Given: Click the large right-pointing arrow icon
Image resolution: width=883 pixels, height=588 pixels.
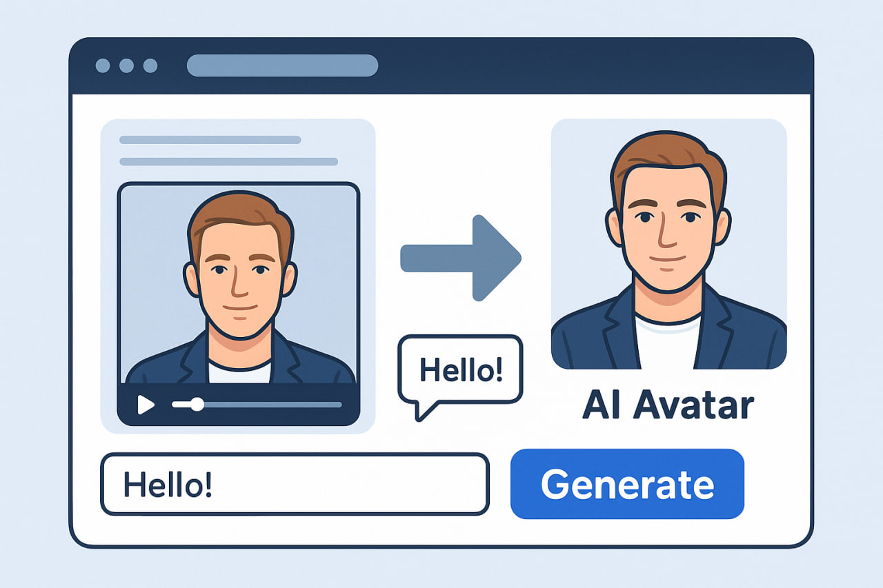Looking at the screenshot, I should (461, 258).
